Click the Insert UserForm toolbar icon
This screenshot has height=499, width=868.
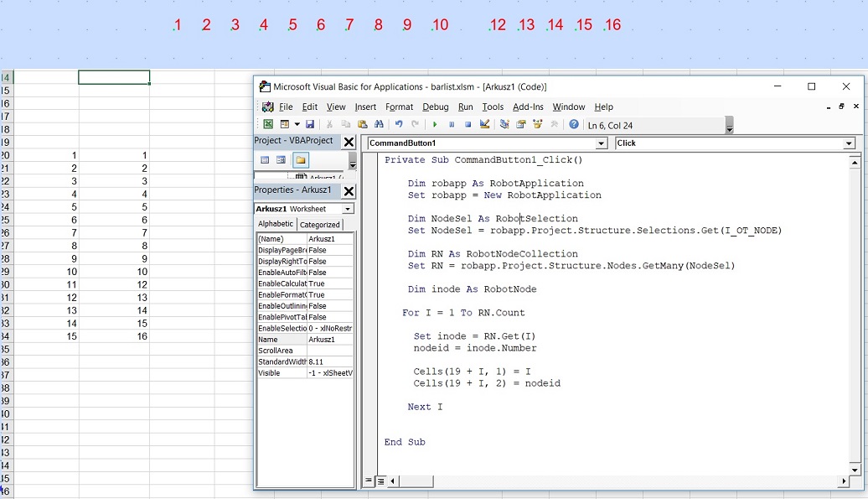click(285, 125)
